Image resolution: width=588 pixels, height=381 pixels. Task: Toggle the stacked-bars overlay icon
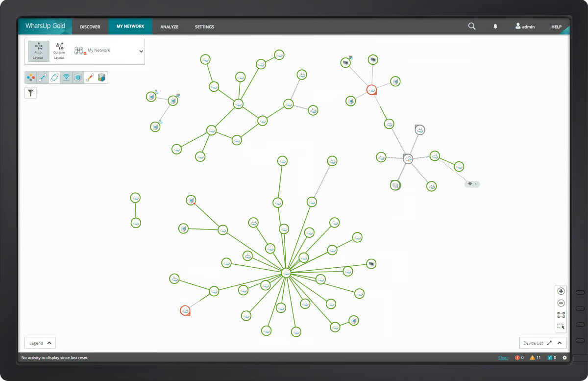pos(101,77)
